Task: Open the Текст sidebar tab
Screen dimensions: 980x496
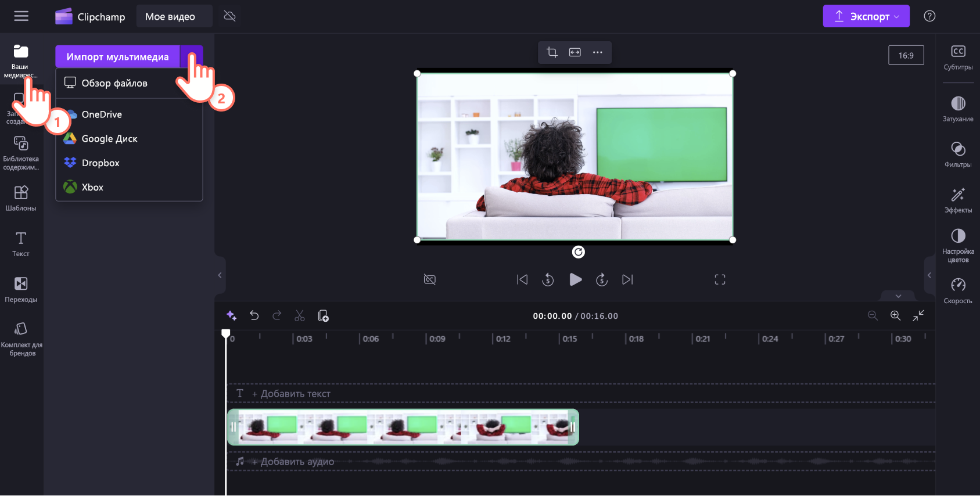Action: (x=21, y=244)
